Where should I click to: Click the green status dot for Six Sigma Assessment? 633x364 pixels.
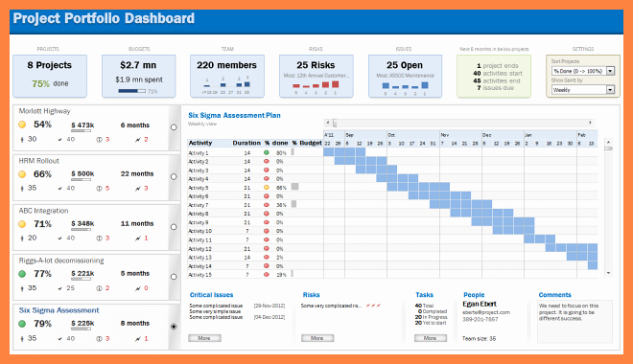pyautogui.click(x=22, y=324)
